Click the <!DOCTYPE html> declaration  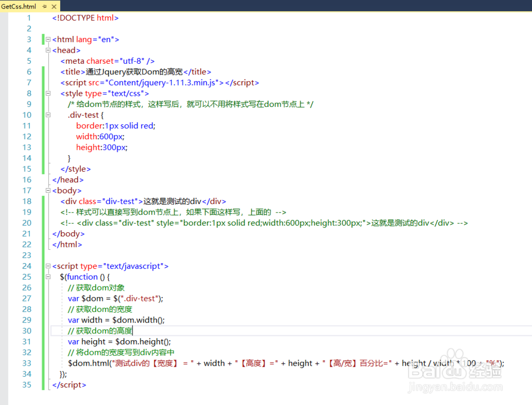(x=86, y=18)
